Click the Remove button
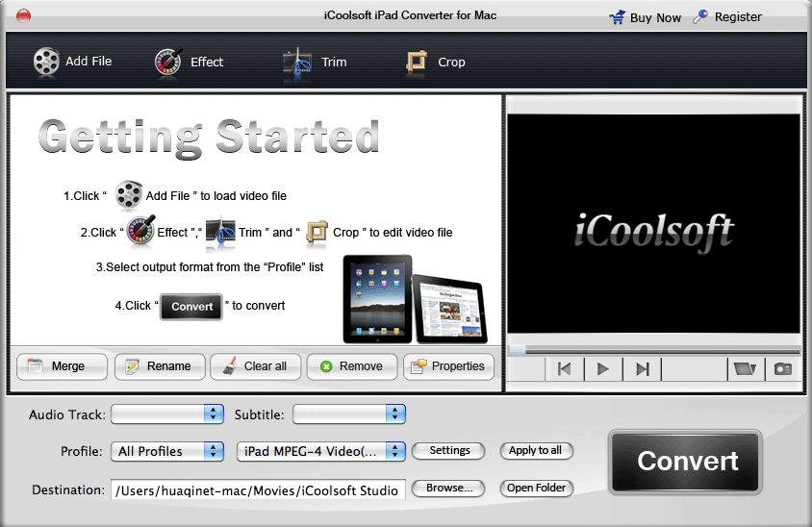This screenshot has width=812, height=527. pyautogui.click(x=352, y=366)
